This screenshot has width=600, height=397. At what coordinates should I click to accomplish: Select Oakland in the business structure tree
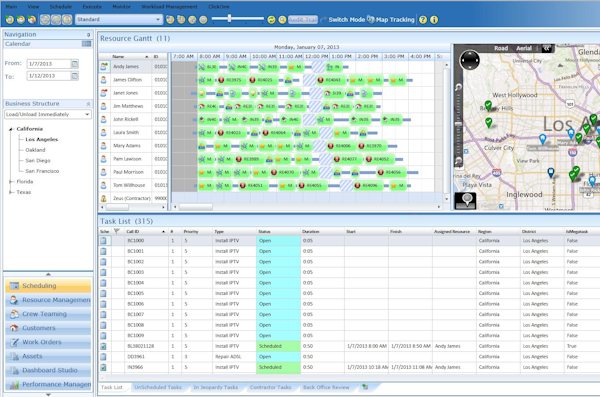35,150
